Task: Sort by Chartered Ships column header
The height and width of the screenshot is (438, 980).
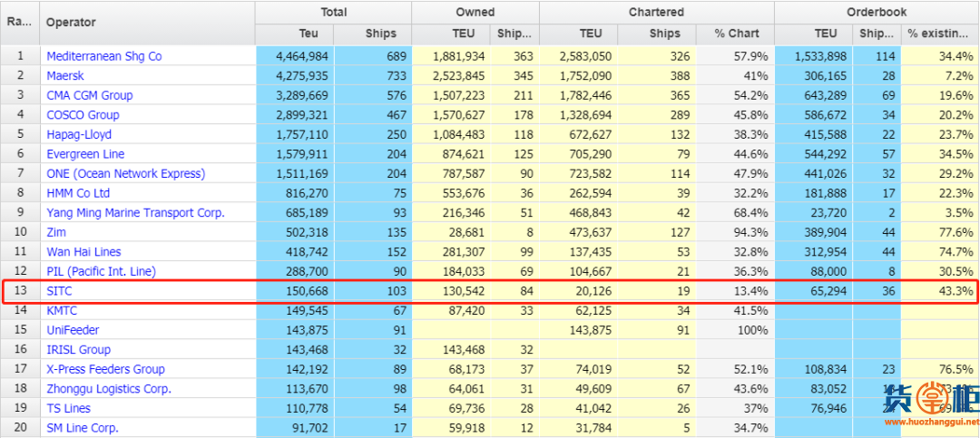Action: pos(657,34)
